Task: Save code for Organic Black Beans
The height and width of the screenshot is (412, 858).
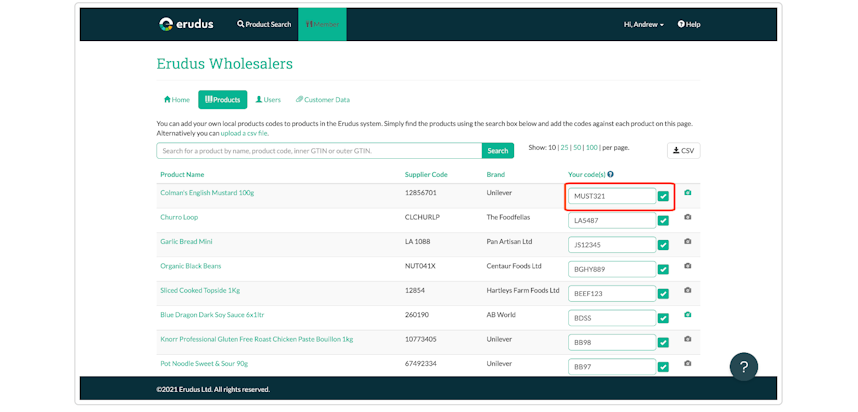Action: (663, 269)
